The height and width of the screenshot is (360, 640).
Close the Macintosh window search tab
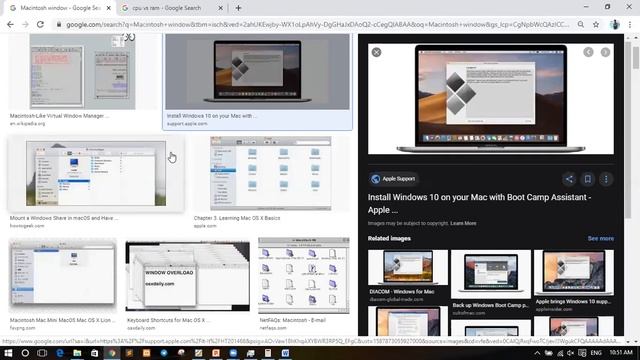pyautogui.click(x=109, y=8)
